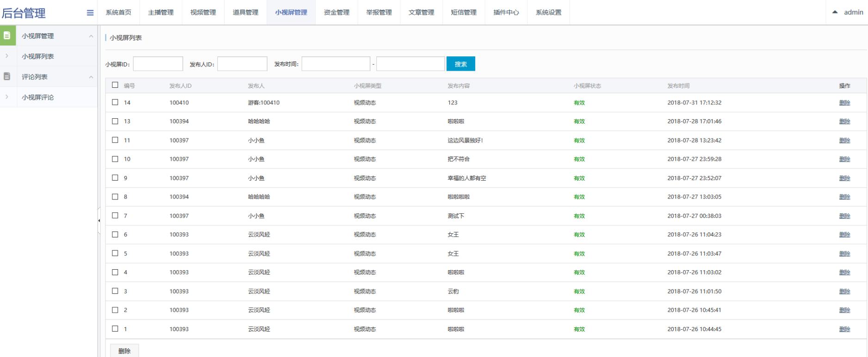The width and height of the screenshot is (868, 357).
Task: Collapse the 小视屏管理 sidebar section
Action: (91, 36)
